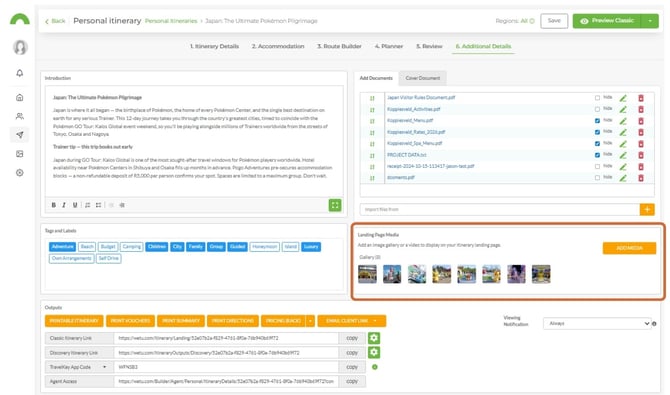Viewport: 670px width, 395px height.
Task: Go to 1. Itinerary Details step
Action: click(215, 46)
